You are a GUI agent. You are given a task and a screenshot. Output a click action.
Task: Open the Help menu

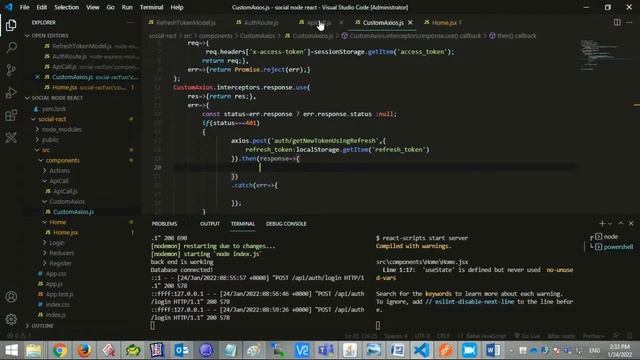coord(177,7)
